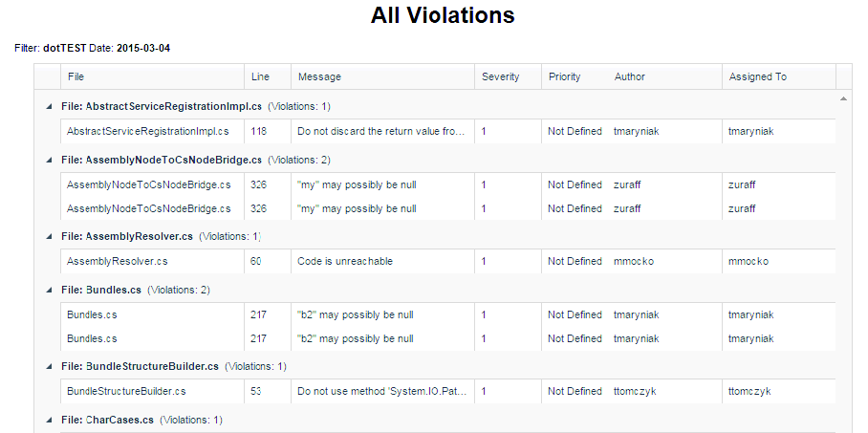Sort by the Message column header

[382, 77]
